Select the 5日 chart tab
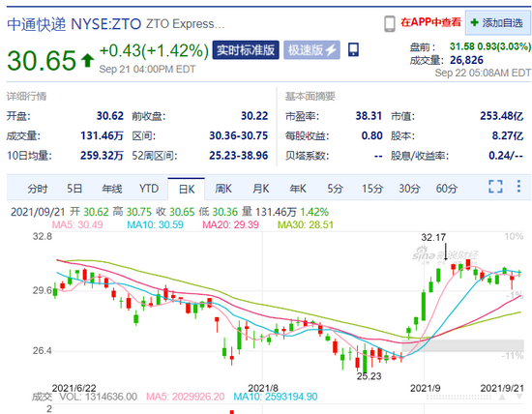 (74, 189)
